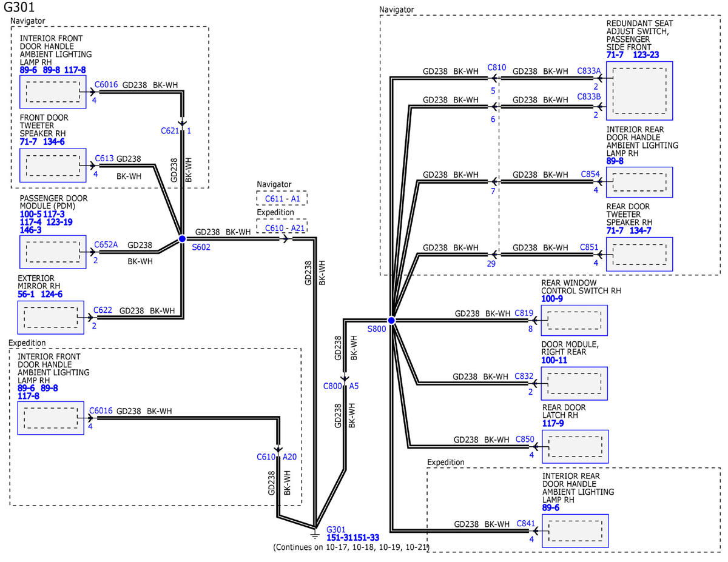Viewport: 728px width, 562px height.
Task: Click the blue G301 ground label
Action: coord(335,529)
